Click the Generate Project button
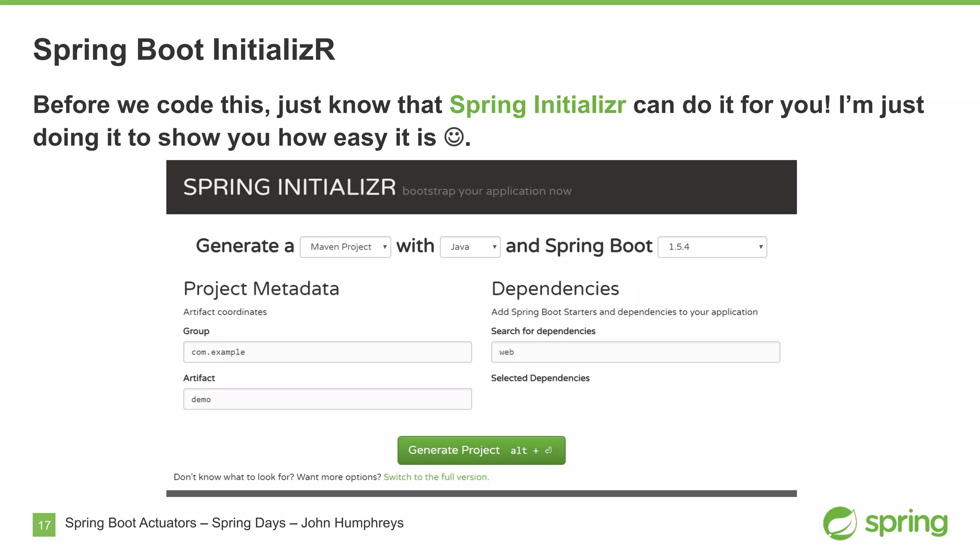The height and width of the screenshot is (551, 980). tap(481, 450)
